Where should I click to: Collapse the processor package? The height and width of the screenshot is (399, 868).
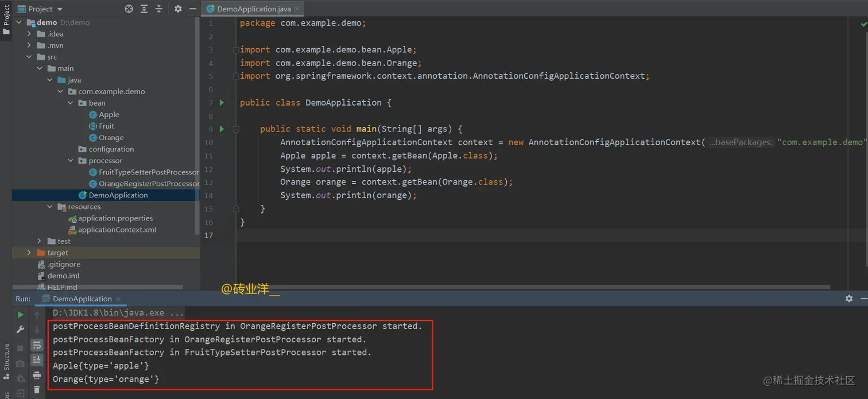click(x=71, y=160)
